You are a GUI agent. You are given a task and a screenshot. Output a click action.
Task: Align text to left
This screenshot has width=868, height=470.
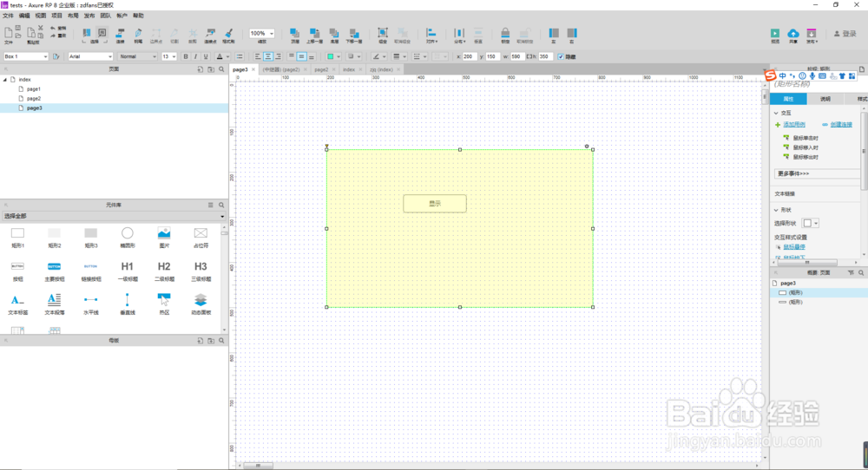[x=258, y=56]
